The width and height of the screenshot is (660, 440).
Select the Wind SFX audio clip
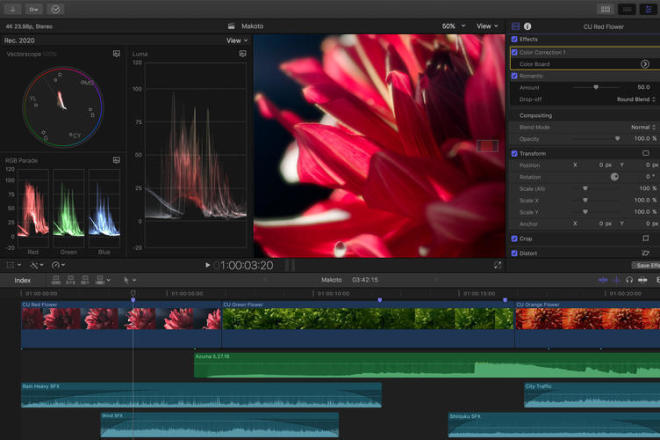click(220, 424)
